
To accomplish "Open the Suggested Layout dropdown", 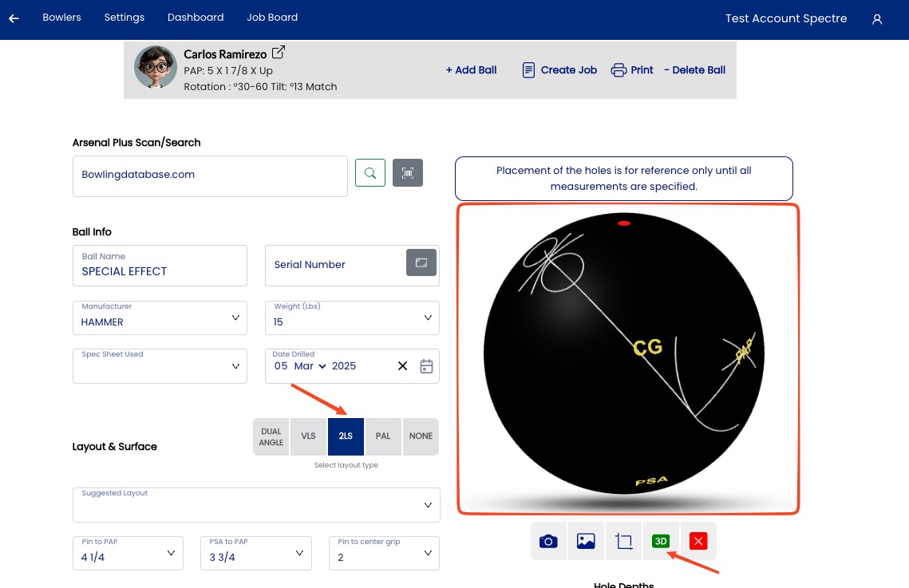I will 429,504.
